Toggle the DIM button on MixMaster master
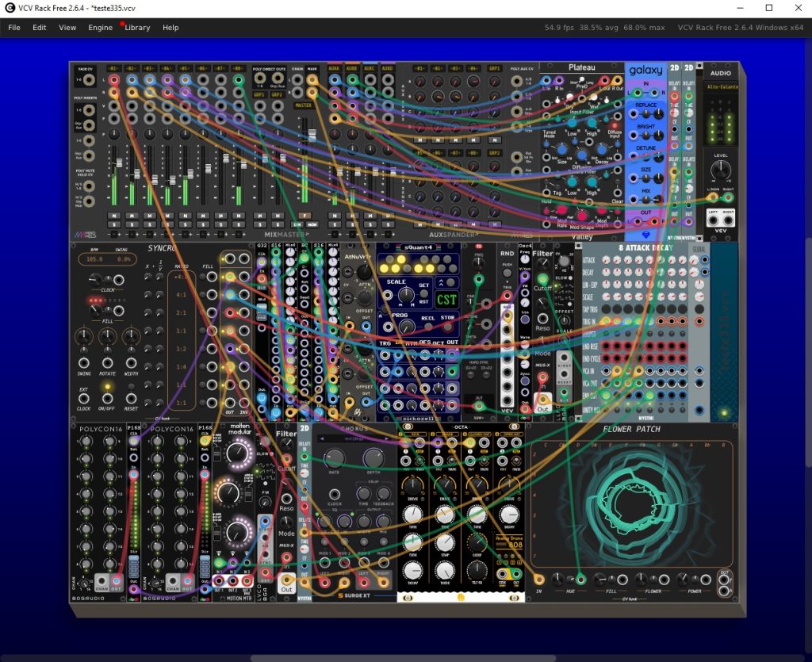Screen dimensions: 812x662 click(x=297, y=224)
